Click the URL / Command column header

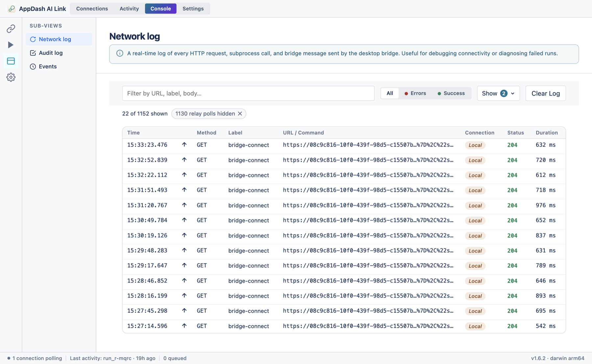[x=303, y=133]
